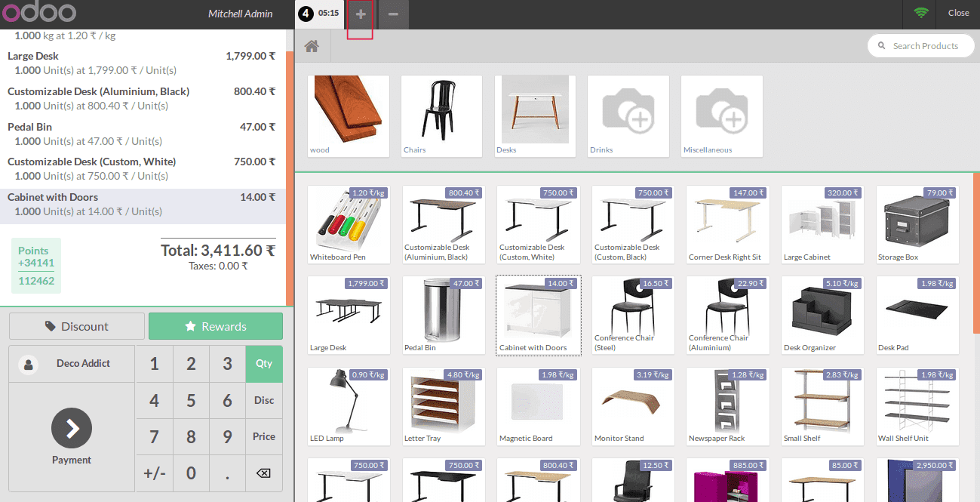Click numpad key 3
Image resolution: width=980 pixels, height=502 pixels.
click(227, 364)
